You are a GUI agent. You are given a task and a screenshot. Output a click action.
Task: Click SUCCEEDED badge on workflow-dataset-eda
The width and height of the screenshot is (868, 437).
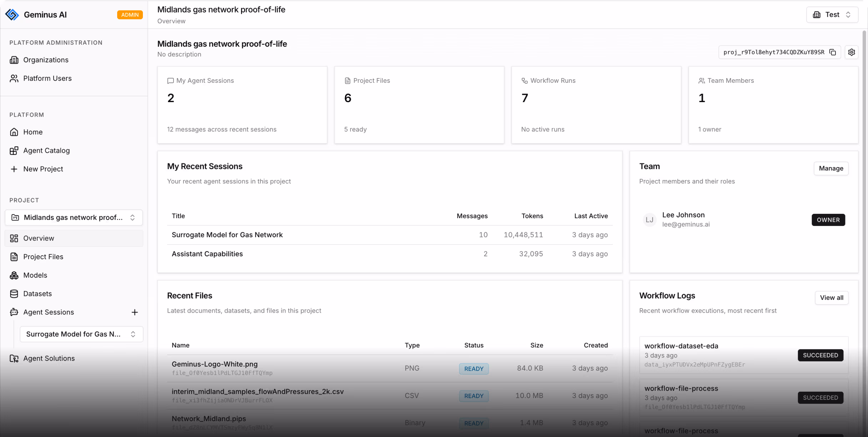[820, 355]
